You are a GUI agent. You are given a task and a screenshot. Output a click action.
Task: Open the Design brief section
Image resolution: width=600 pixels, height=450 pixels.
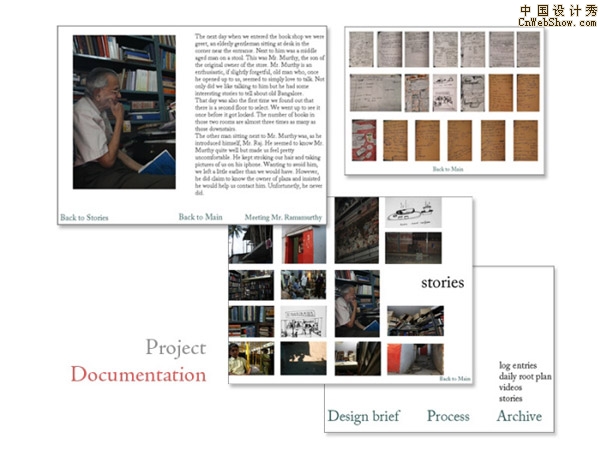coord(364,416)
